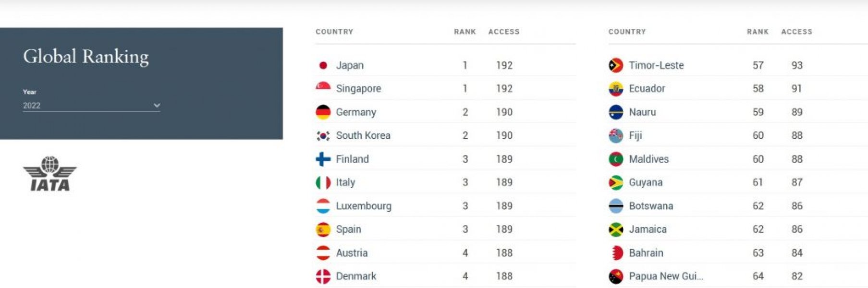Image resolution: width=868 pixels, height=288 pixels.
Task: Click the Germany flag icon
Action: pyautogui.click(x=323, y=112)
